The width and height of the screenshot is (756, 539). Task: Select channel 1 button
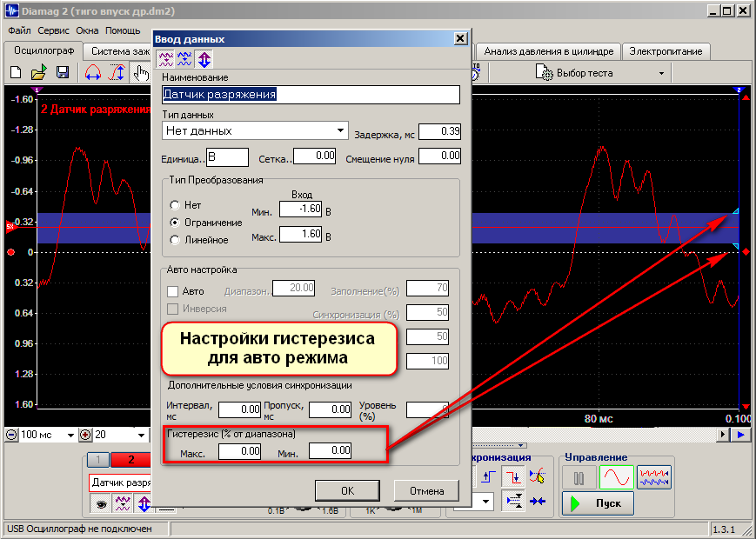tap(98, 460)
